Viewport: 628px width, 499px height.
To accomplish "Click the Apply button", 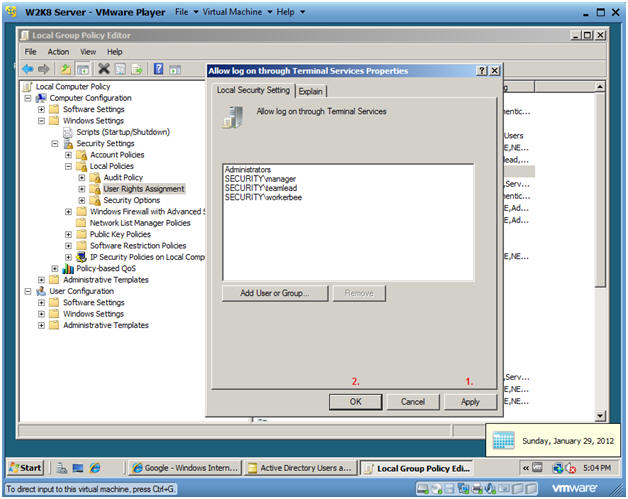I will pos(470,402).
